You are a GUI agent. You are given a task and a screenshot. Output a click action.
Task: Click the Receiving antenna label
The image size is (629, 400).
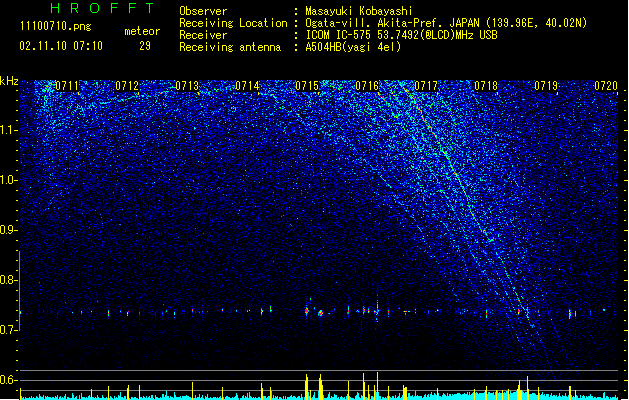(230, 47)
